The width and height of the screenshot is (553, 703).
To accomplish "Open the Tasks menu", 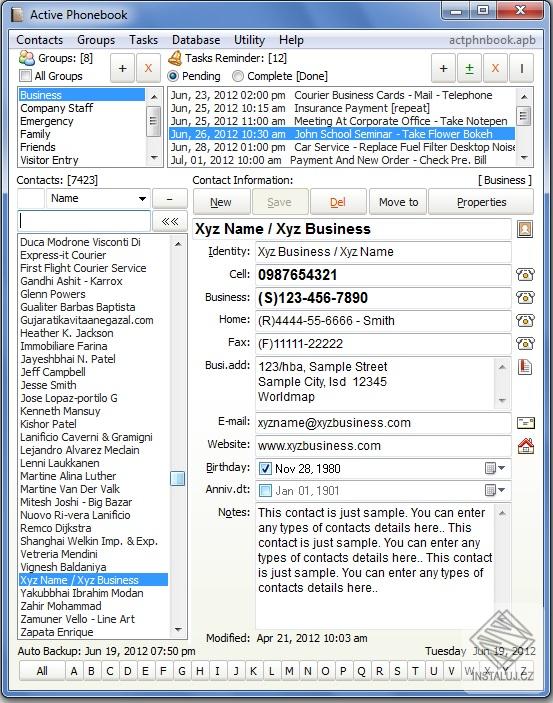I will tap(144, 40).
